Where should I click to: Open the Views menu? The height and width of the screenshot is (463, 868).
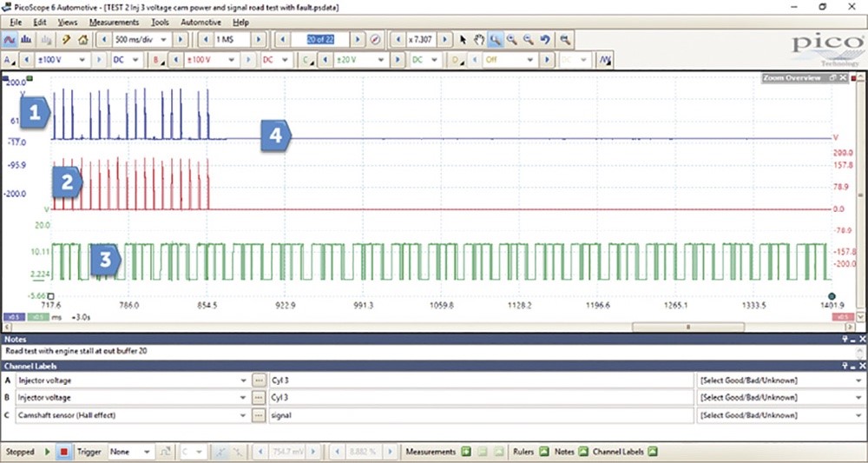[x=68, y=23]
